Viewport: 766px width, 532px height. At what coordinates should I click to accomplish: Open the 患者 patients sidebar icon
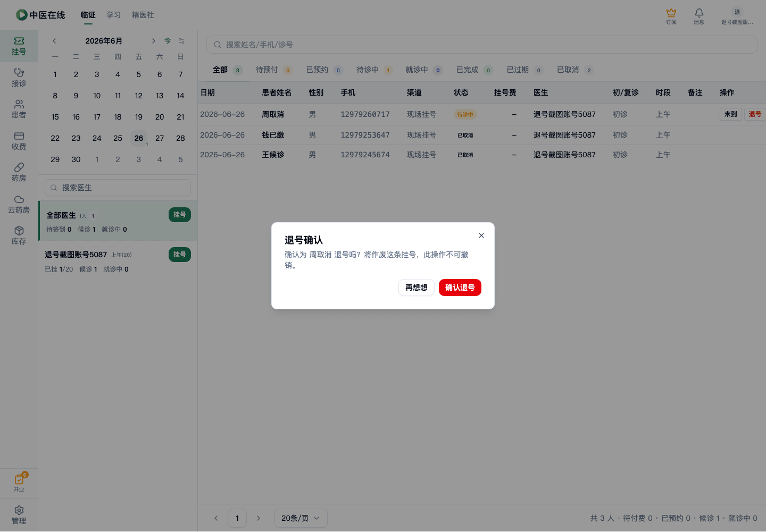click(19, 109)
